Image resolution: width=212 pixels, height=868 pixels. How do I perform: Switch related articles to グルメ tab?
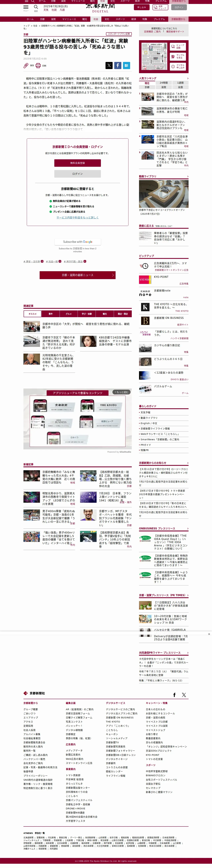pos(69,314)
